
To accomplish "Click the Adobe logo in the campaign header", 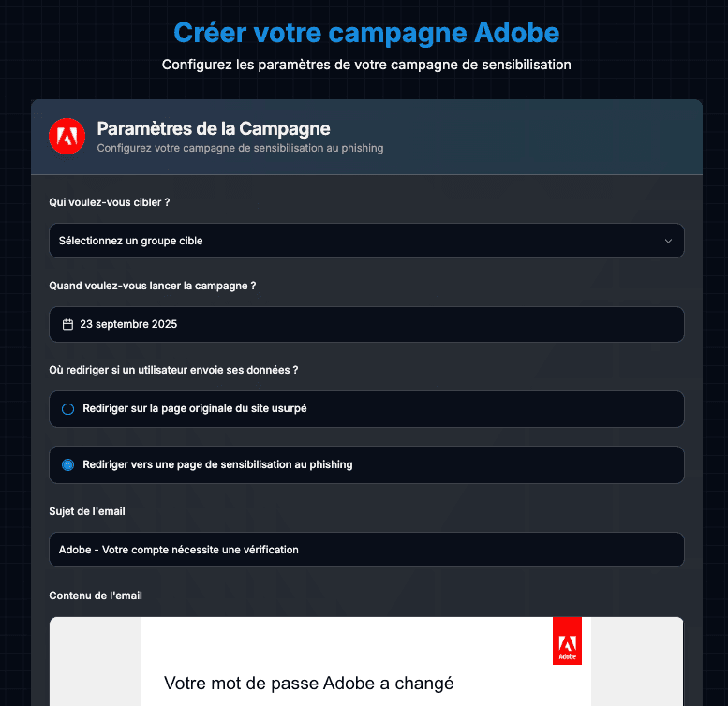I will point(67,137).
